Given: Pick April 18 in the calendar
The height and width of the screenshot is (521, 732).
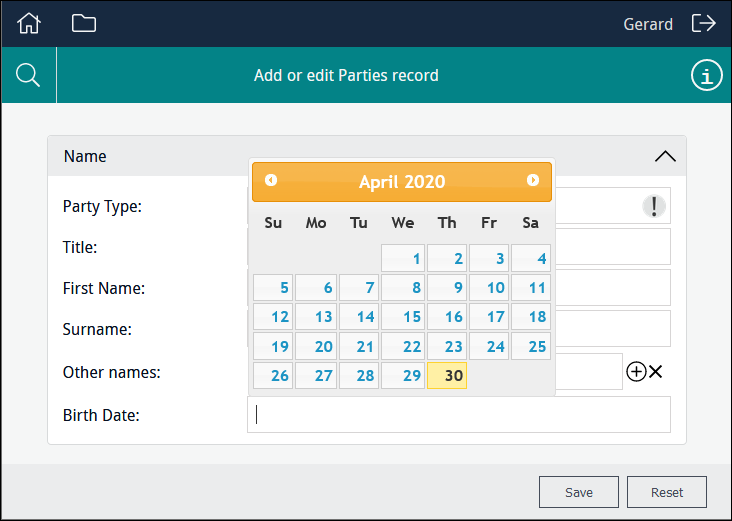Looking at the screenshot, I should [x=531, y=317].
